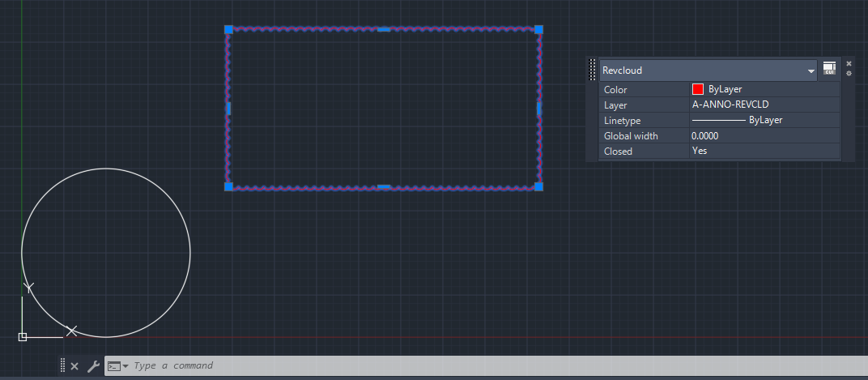Click the Color property label
868x380 pixels.
point(615,90)
